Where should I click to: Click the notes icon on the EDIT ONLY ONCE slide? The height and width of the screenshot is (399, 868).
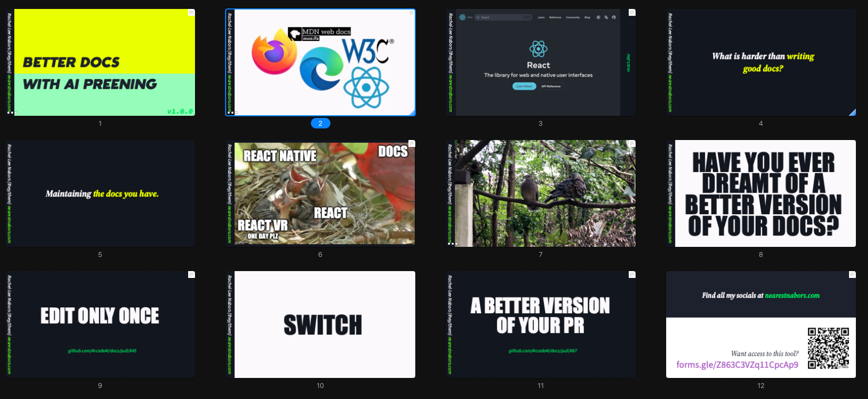tap(191, 275)
